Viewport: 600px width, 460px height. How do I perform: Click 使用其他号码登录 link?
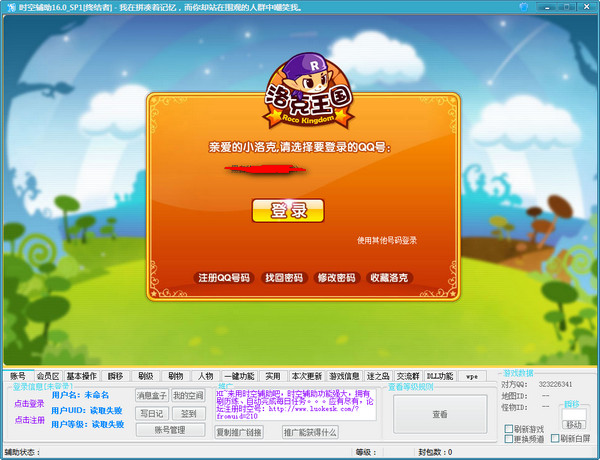387,240
